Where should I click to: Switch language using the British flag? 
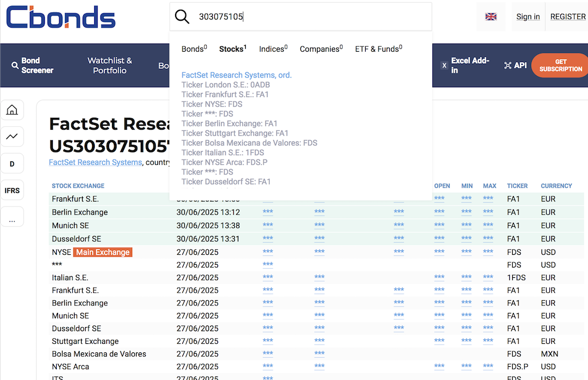pyautogui.click(x=491, y=17)
